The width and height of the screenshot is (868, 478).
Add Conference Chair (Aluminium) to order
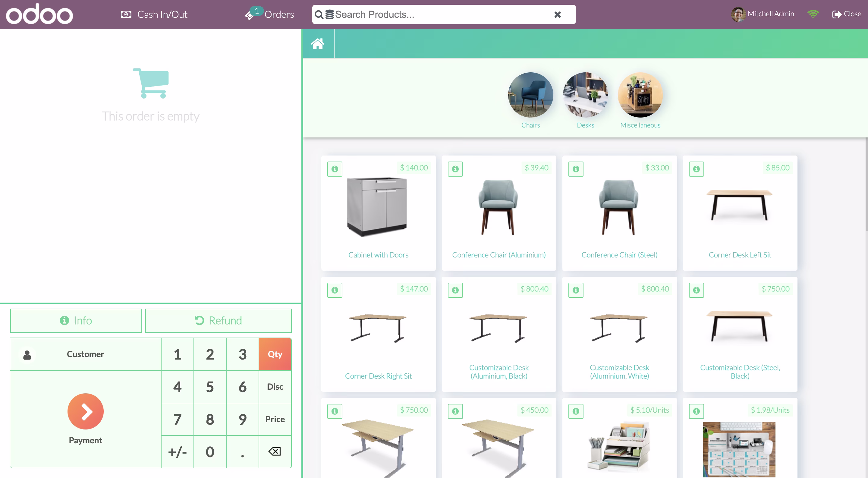click(499, 213)
